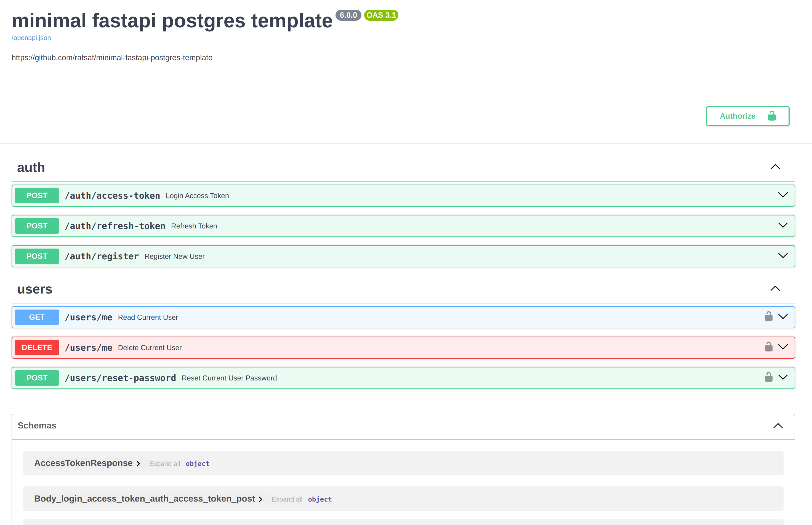The height and width of the screenshot is (525, 812).
Task: Click the GET /users/me lock icon
Action: coord(768,316)
